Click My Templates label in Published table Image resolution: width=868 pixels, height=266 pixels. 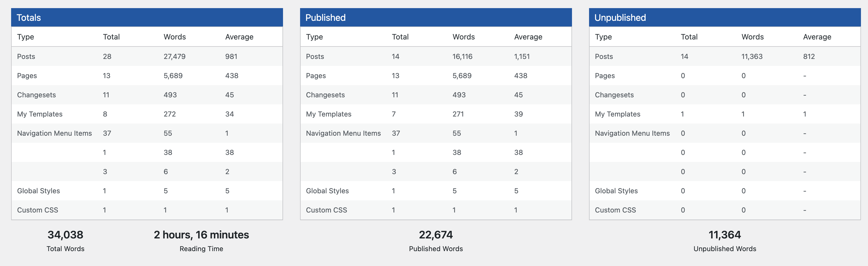click(x=329, y=114)
